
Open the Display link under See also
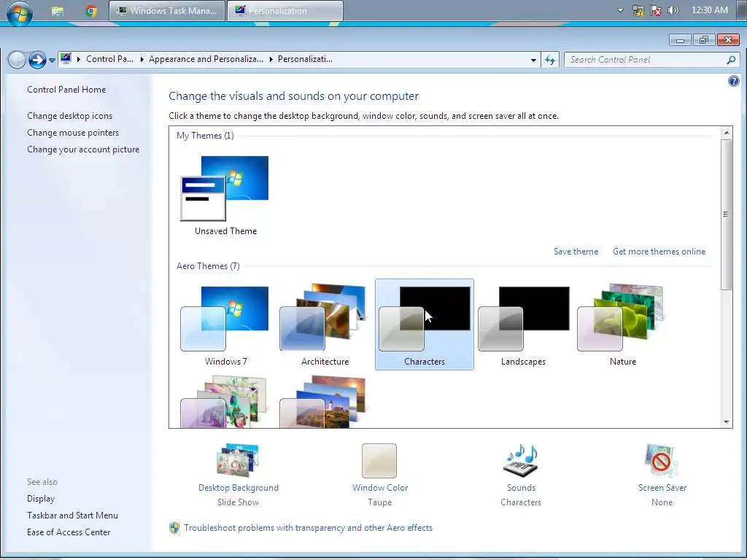pos(41,499)
